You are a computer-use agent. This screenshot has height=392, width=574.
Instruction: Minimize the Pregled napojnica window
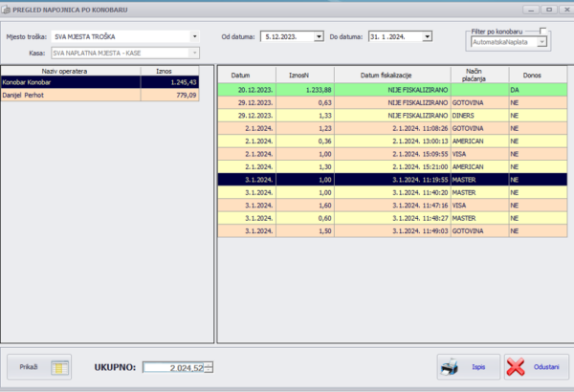tap(531, 10)
